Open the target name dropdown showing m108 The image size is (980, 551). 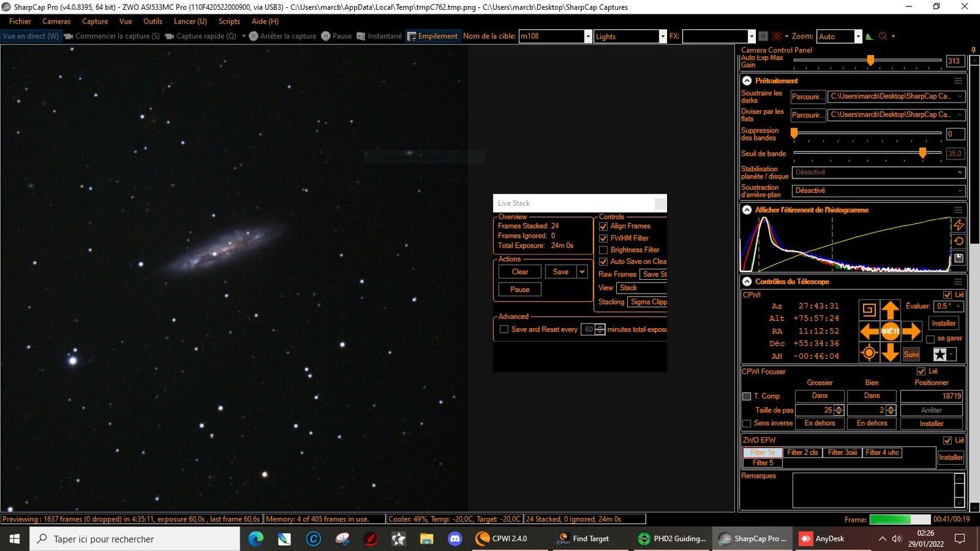[x=588, y=37]
